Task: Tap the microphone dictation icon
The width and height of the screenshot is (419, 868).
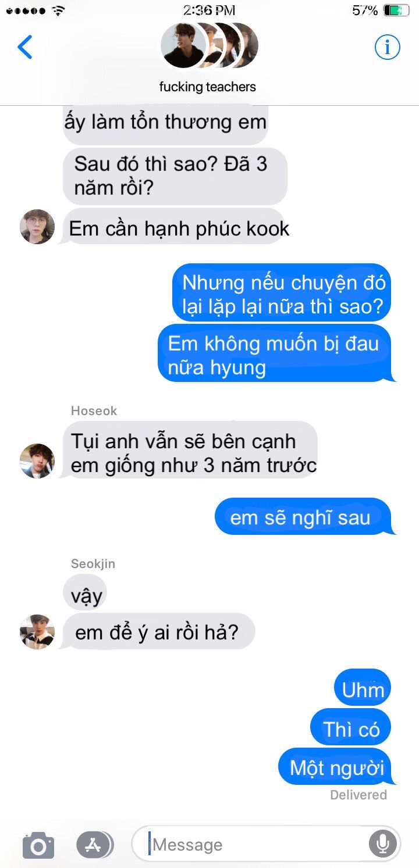Action: coord(383,844)
